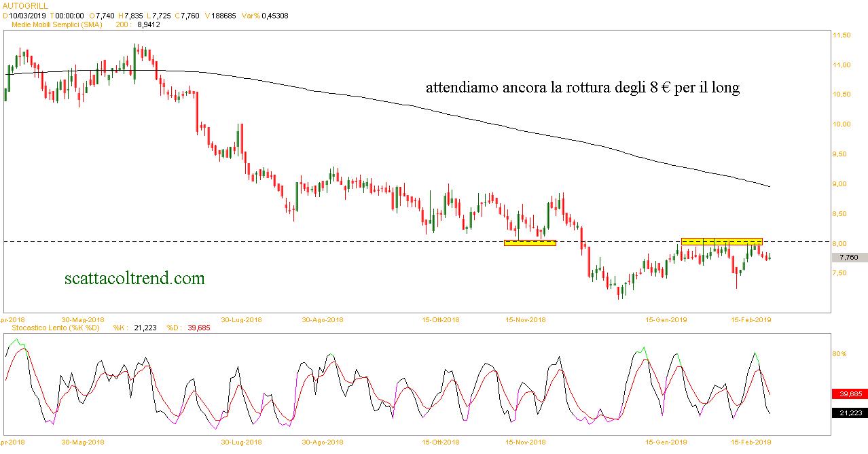Click the AUTOGRILL ticker title
This screenshot has height=454, width=868.
pyautogui.click(x=26, y=5)
